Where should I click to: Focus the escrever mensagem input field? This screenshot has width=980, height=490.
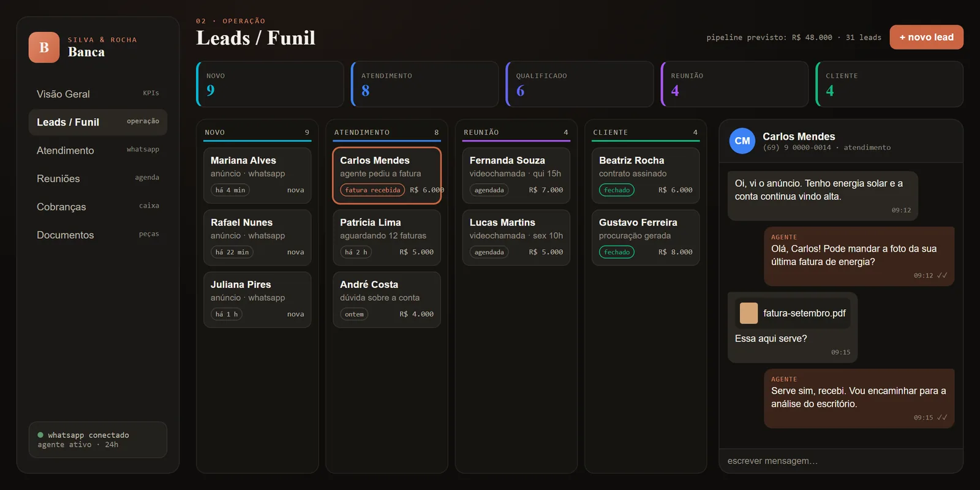click(841, 461)
